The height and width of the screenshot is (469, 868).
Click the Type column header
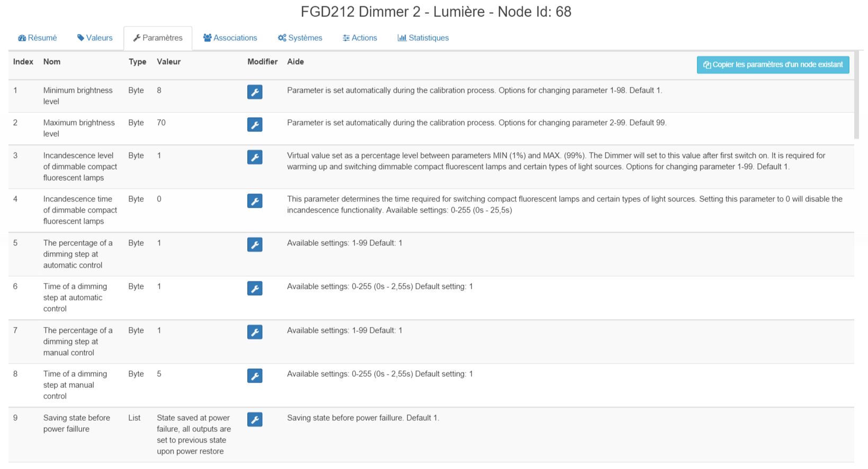pos(137,62)
